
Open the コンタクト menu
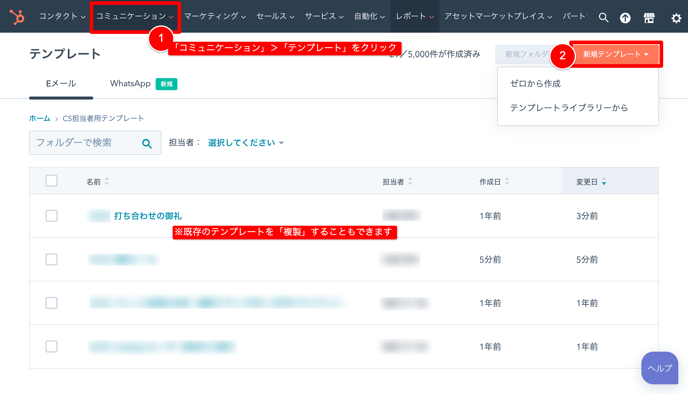[x=62, y=16]
